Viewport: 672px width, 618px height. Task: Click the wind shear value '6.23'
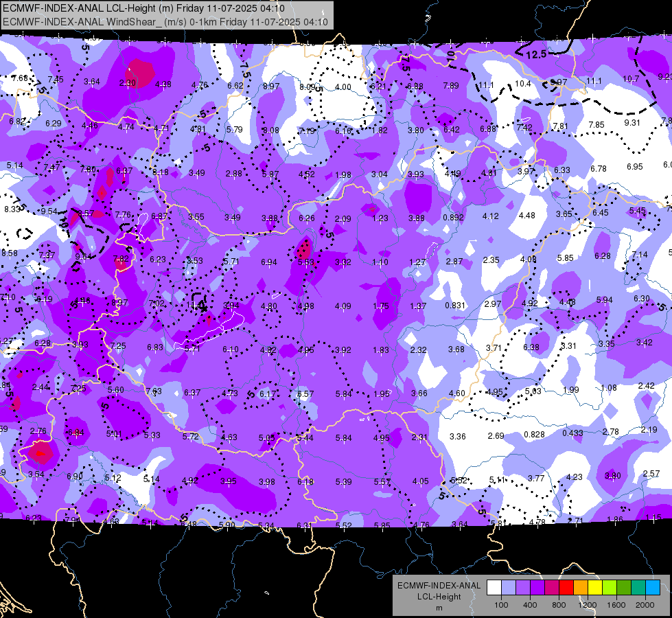158,260
